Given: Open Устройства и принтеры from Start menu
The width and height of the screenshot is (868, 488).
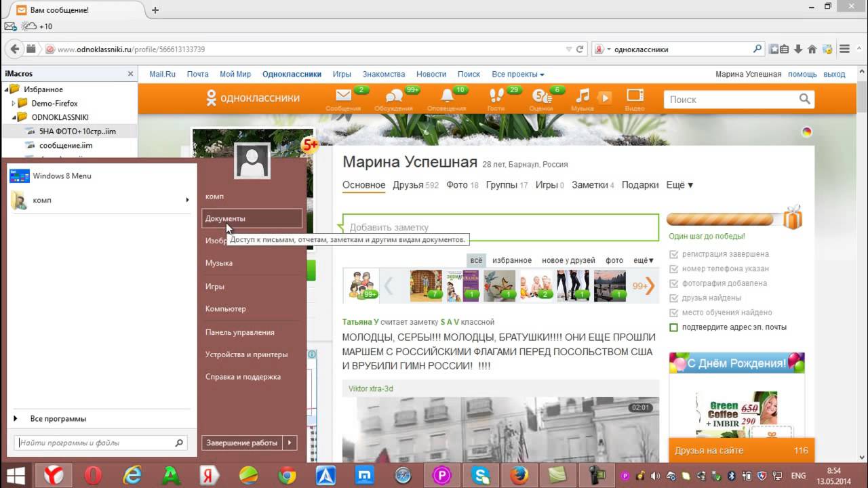Looking at the screenshot, I should (x=247, y=354).
